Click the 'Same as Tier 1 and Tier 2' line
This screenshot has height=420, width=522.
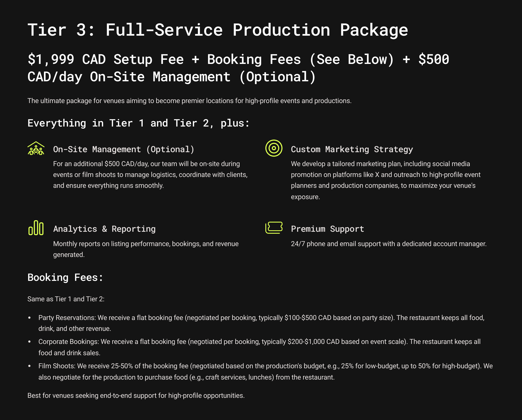pyautogui.click(x=66, y=299)
